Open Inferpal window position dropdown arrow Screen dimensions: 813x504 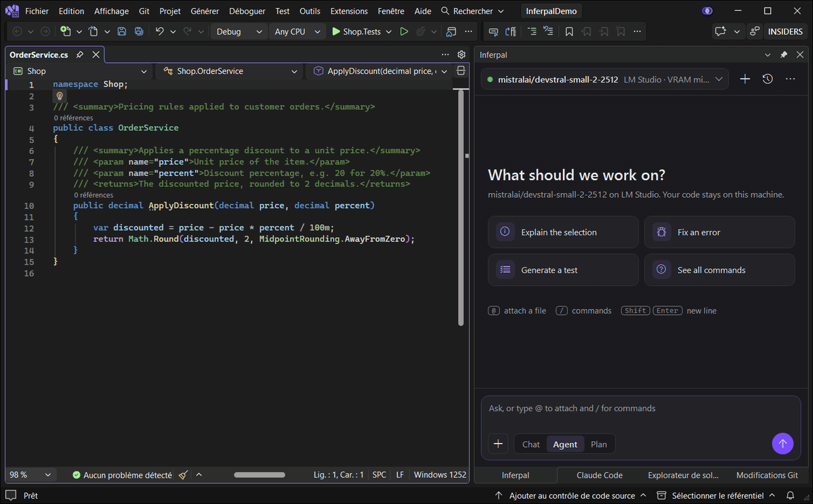[768, 55]
